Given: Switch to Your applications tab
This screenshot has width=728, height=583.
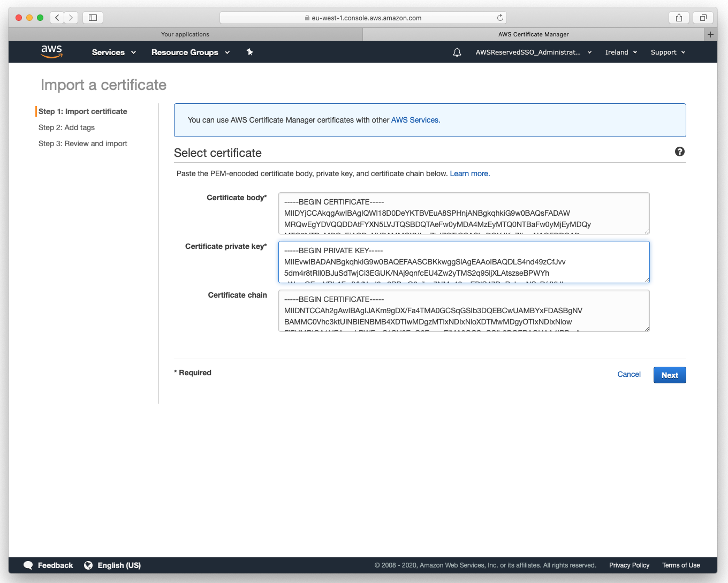Looking at the screenshot, I should click(x=185, y=34).
